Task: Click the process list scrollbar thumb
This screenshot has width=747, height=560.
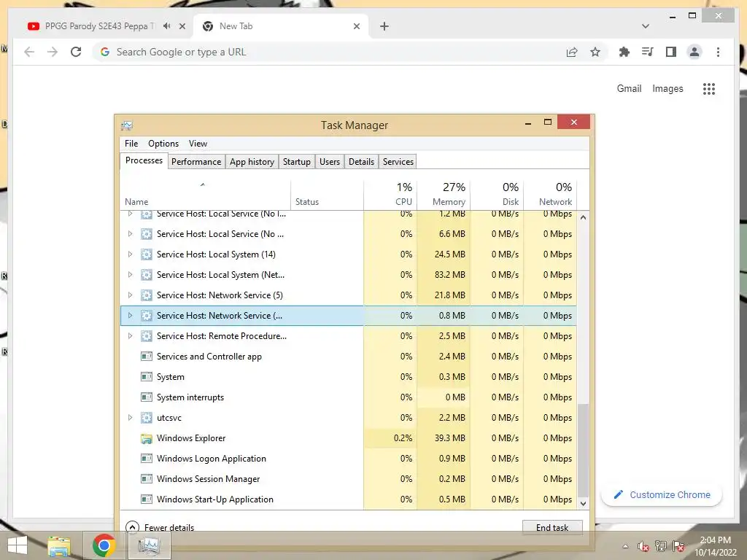Action: click(x=583, y=451)
